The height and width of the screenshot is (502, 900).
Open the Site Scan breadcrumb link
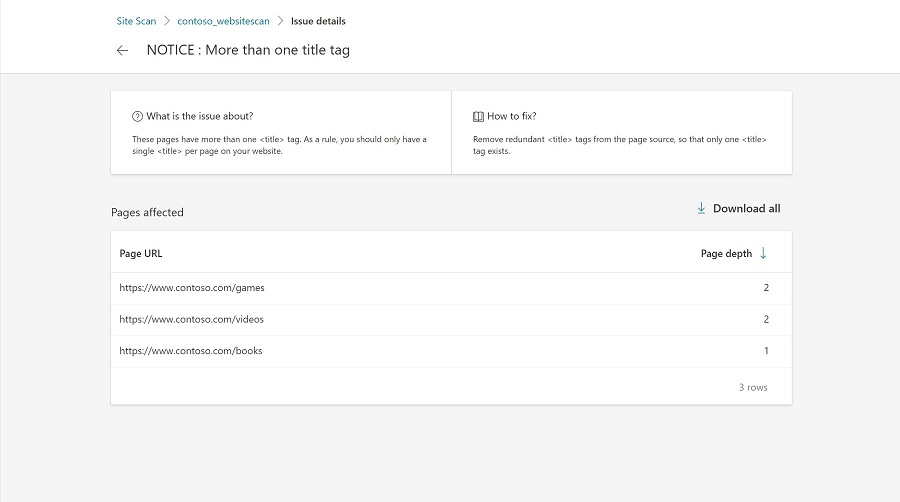[136, 21]
